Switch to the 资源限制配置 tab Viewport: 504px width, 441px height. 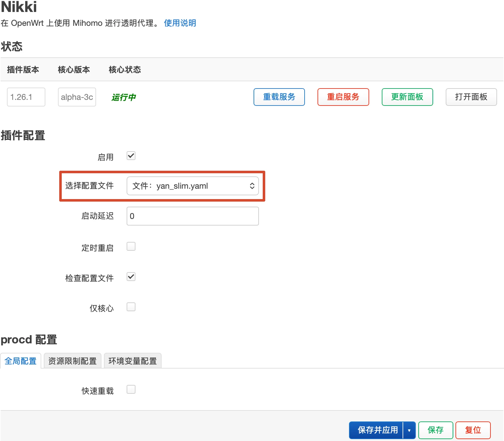[x=72, y=361]
